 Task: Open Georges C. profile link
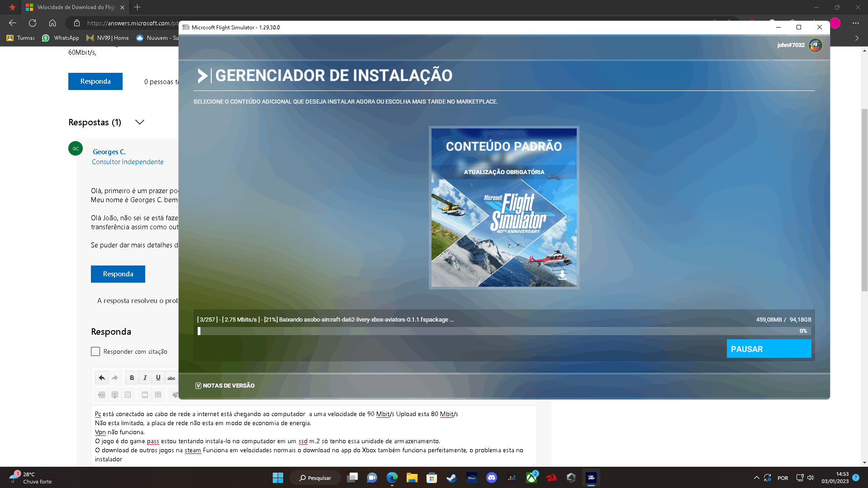click(x=109, y=152)
